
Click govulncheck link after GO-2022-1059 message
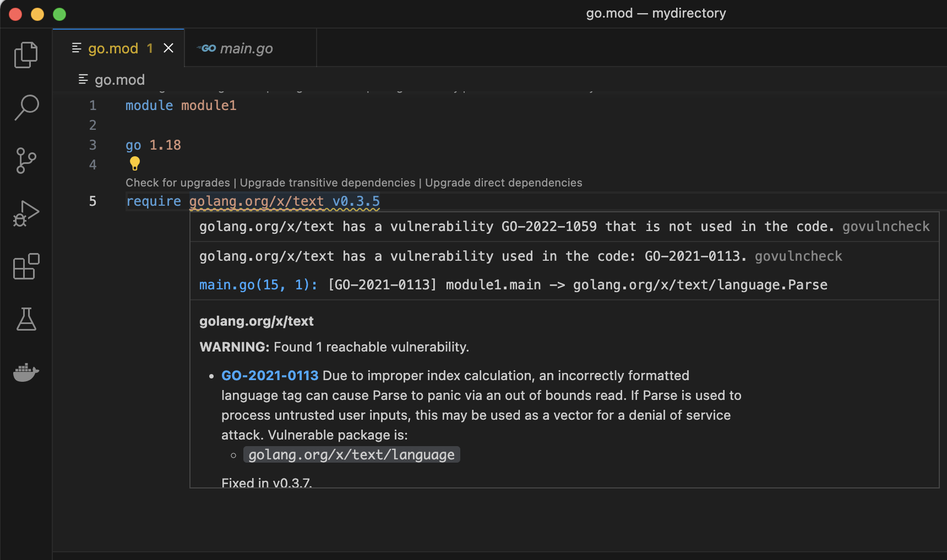click(885, 226)
